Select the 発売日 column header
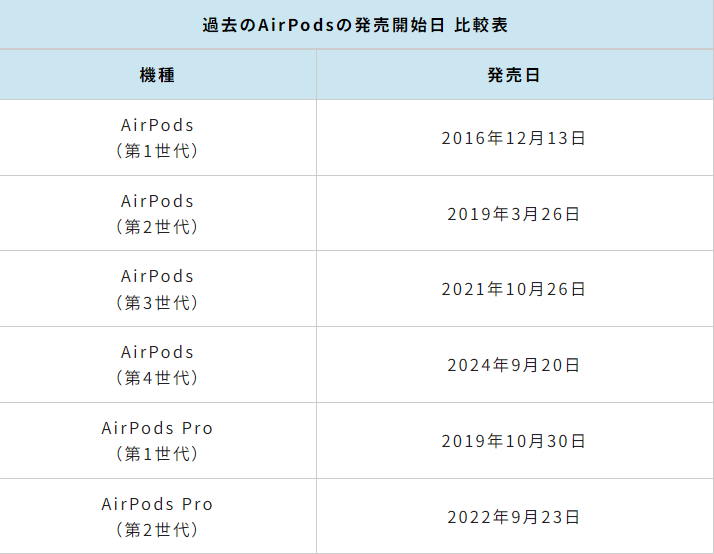 514,75
